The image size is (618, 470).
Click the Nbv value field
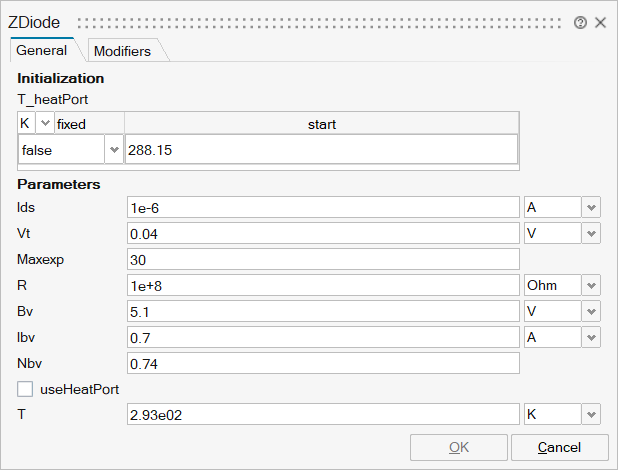click(x=322, y=363)
